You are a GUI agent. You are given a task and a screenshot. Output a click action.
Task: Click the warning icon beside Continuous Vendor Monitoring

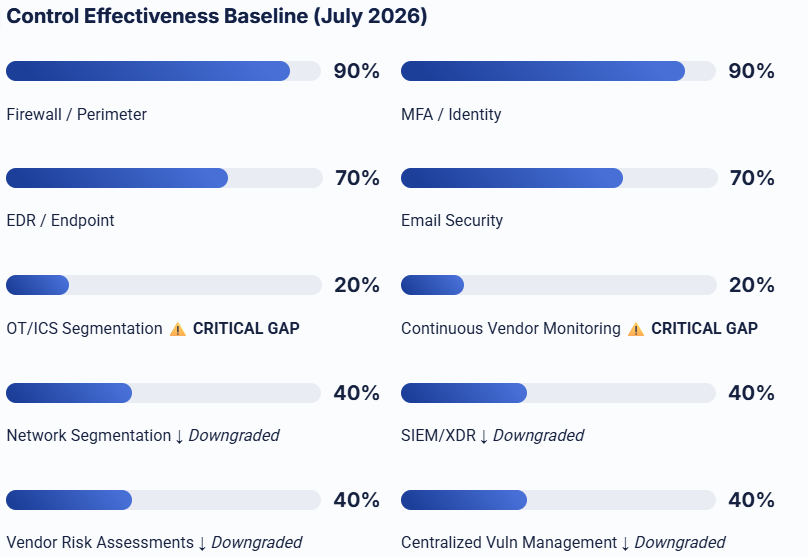pos(636,329)
